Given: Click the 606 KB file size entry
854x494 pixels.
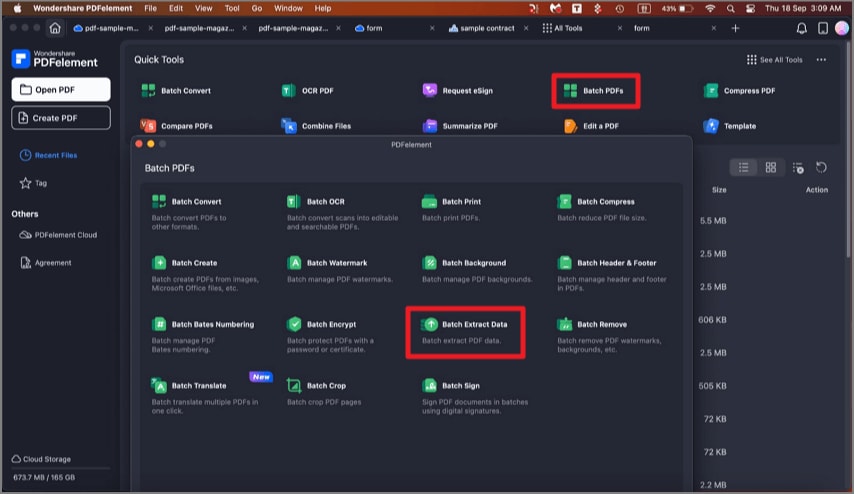Looking at the screenshot, I should 712,320.
